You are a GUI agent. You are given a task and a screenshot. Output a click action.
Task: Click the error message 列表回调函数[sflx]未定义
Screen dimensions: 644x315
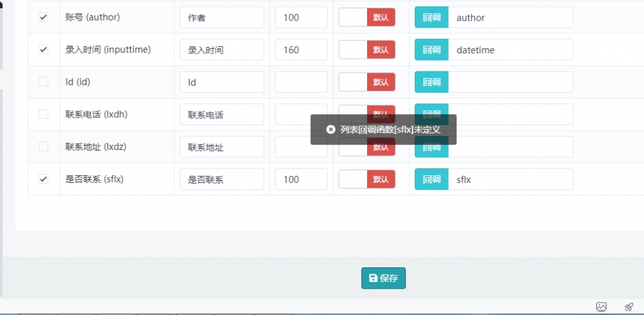coord(390,129)
